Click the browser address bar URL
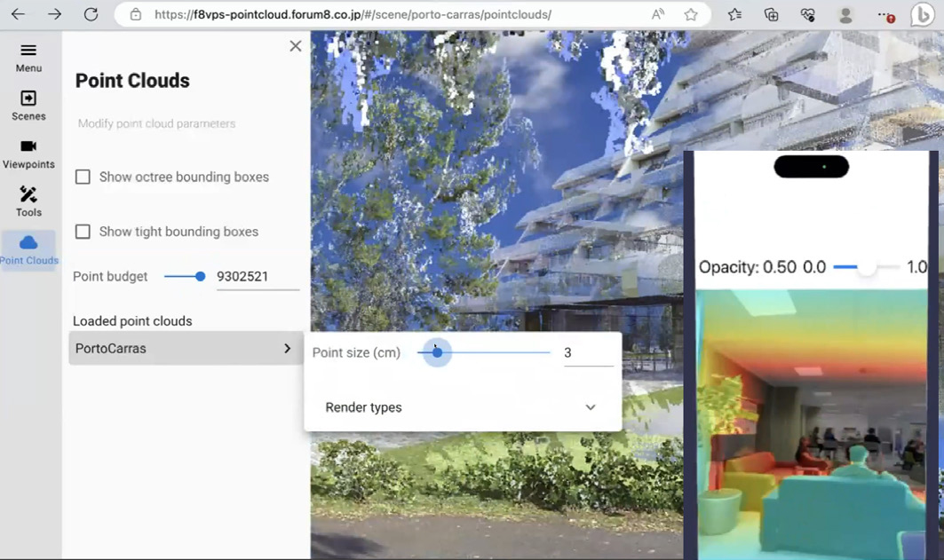 pyautogui.click(x=353, y=14)
